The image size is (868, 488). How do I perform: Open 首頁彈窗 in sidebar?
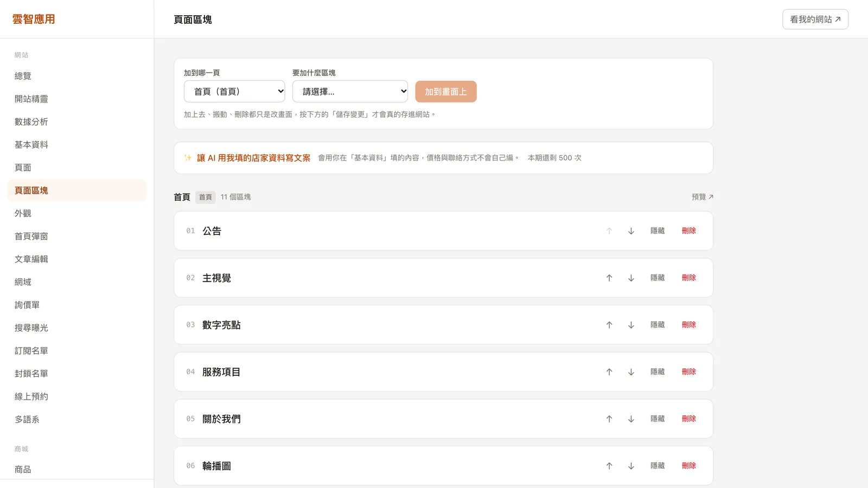point(77,236)
